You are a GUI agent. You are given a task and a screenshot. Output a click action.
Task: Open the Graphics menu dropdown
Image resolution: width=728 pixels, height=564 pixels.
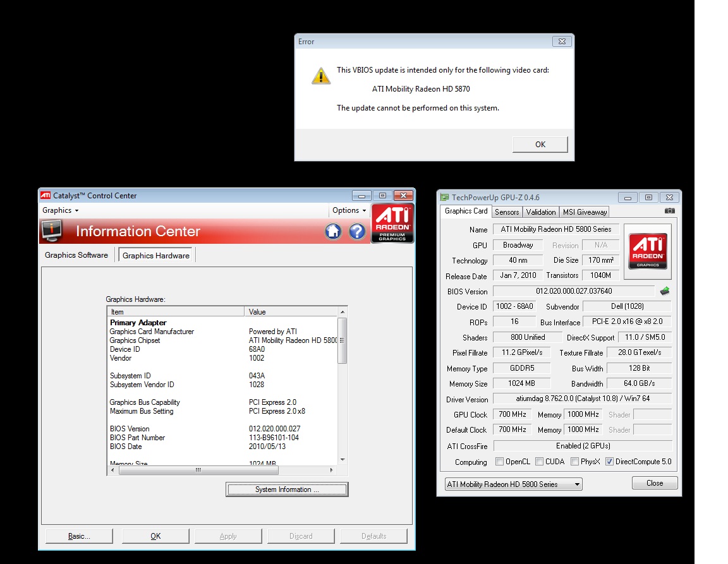[61, 210]
